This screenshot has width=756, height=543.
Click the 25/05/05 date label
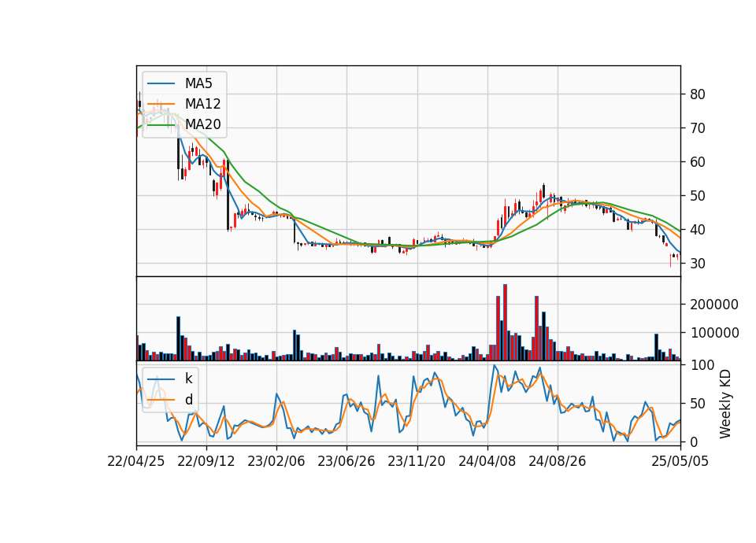click(680, 461)
